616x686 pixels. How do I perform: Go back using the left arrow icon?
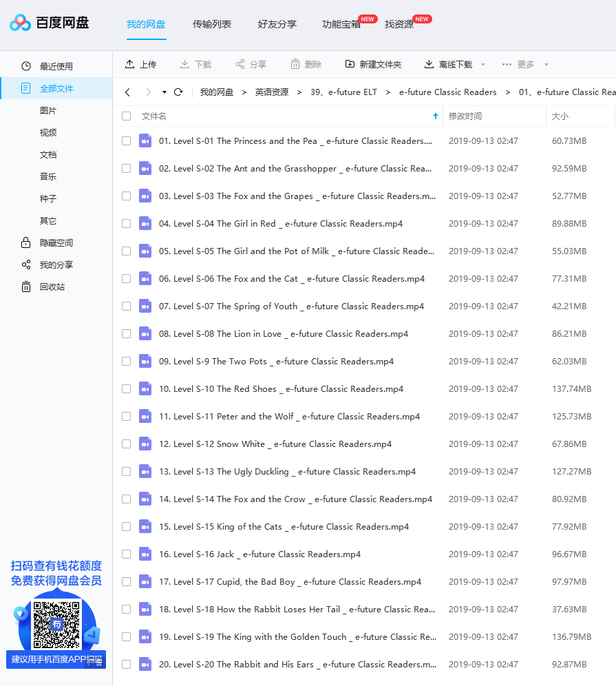(127, 92)
